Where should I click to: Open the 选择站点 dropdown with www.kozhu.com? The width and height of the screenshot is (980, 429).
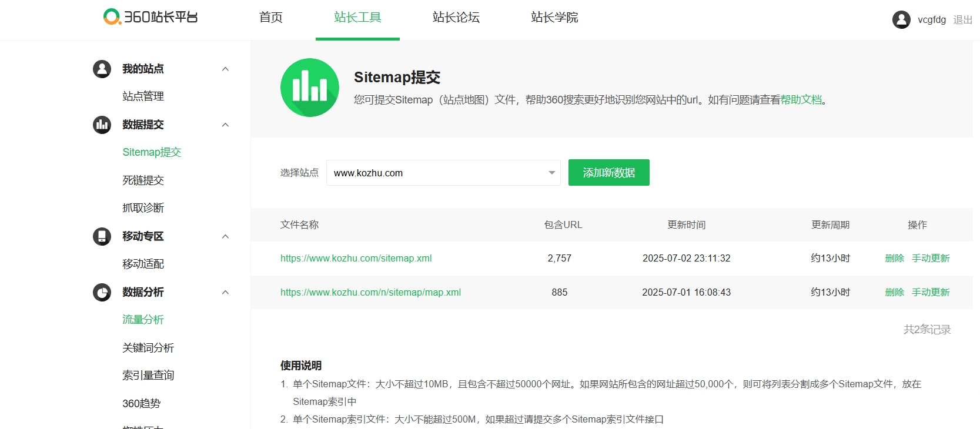443,173
